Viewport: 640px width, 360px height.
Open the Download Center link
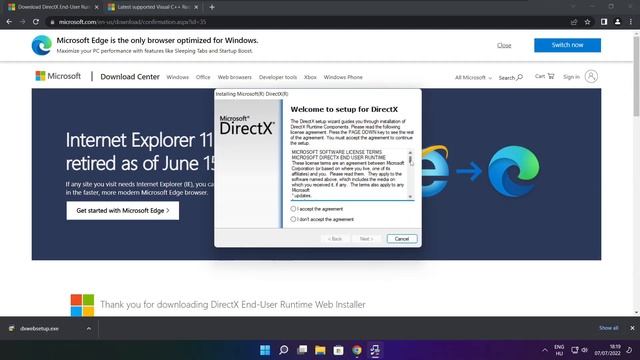click(130, 77)
